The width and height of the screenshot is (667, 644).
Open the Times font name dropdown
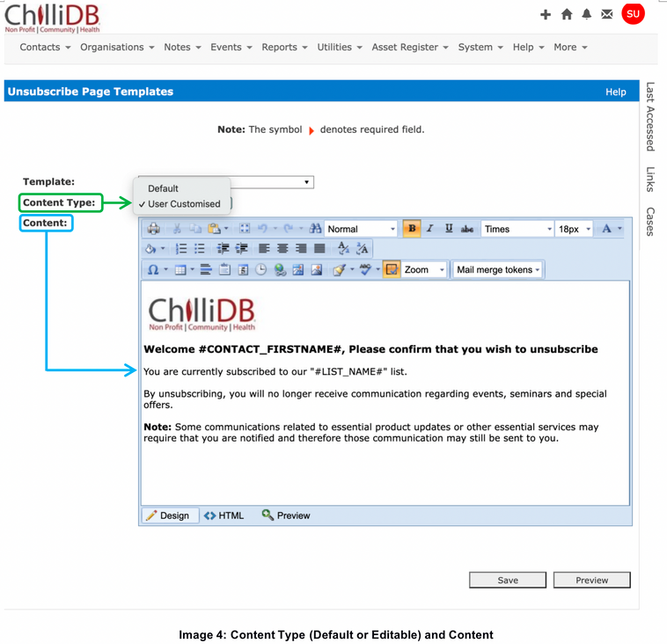pyautogui.click(x=517, y=229)
